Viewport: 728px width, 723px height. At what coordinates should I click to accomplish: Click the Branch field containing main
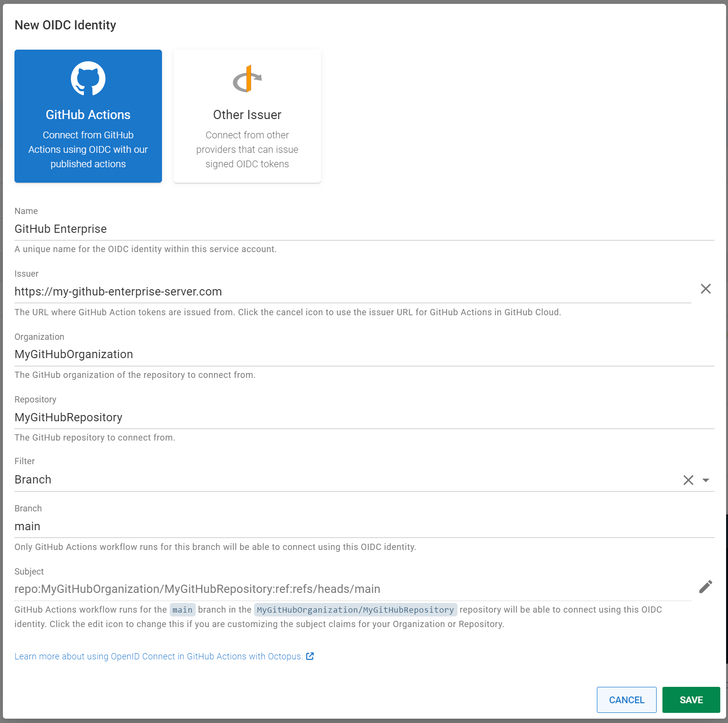point(193,526)
